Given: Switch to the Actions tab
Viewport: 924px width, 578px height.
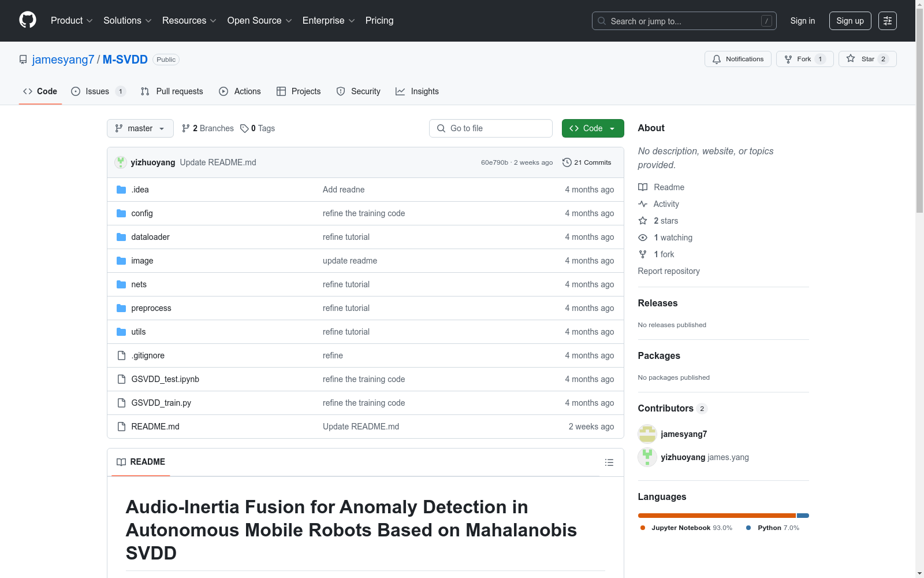Looking at the screenshot, I should coord(240,91).
